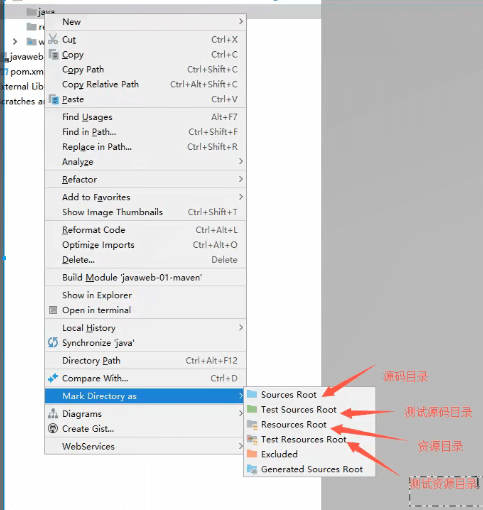This screenshot has width=483, height=510.
Task: Expand the Analyze submenu arrow
Action: click(241, 161)
